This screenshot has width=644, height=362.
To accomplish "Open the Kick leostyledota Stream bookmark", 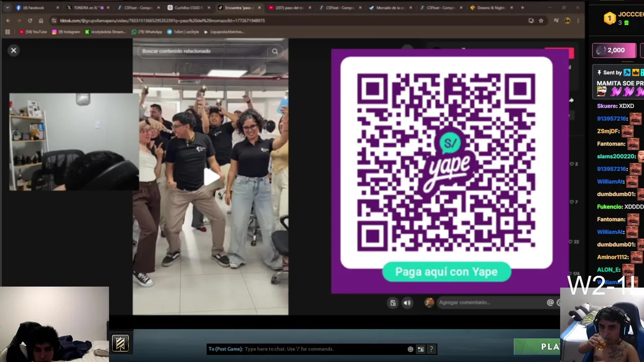I will coord(105,32).
